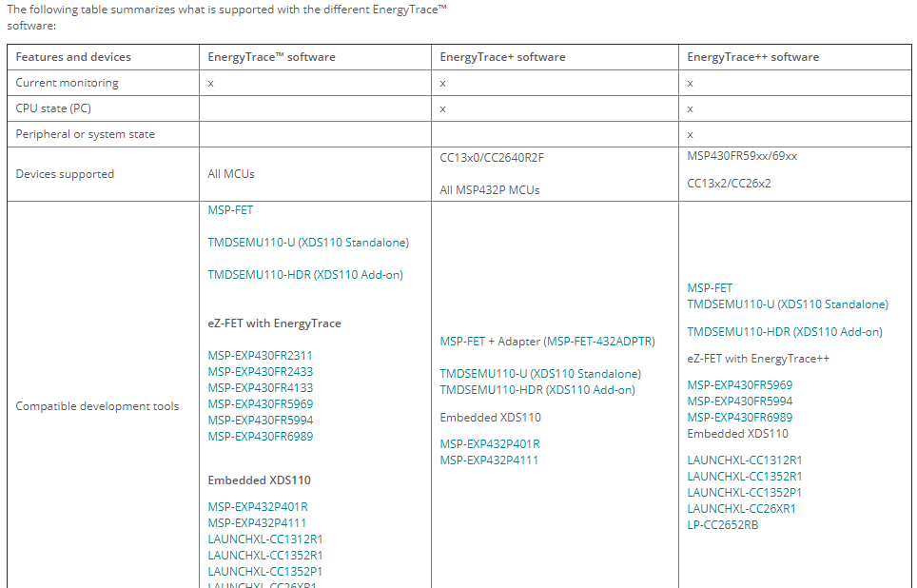Click the 'Devices supported' row label
917x588 pixels.
tap(65, 174)
